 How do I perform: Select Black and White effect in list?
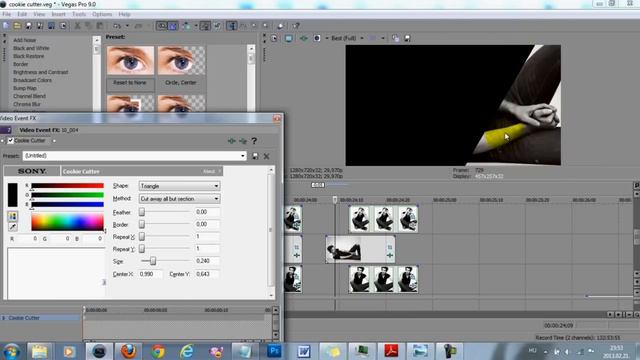click(x=31, y=48)
